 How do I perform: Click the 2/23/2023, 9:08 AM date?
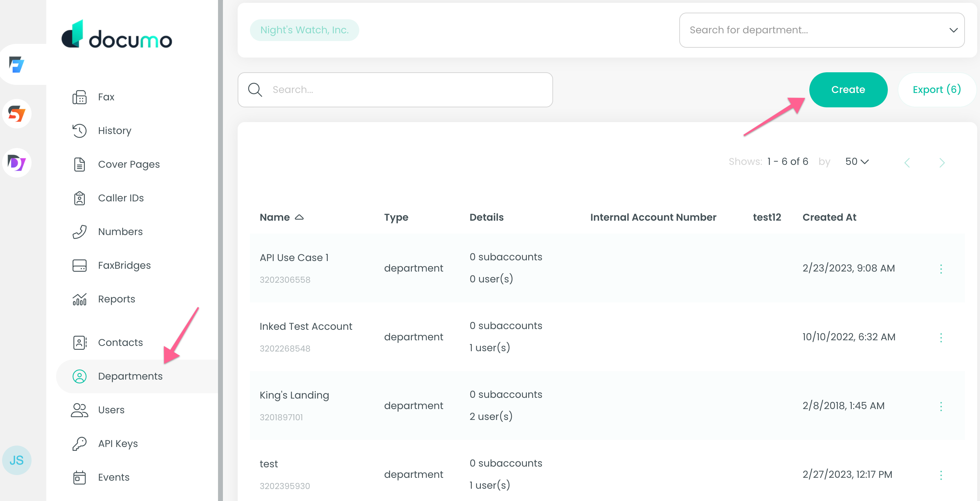point(848,268)
